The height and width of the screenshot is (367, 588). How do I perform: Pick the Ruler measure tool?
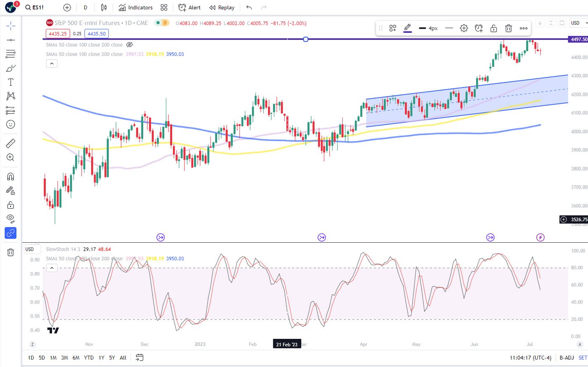[x=10, y=144]
